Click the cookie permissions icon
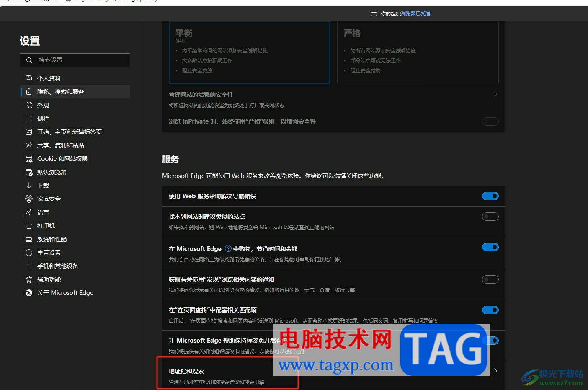This screenshot has height=390, width=588. coord(29,159)
